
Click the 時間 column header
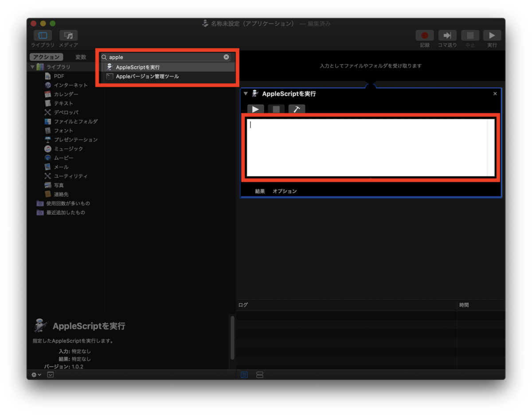tap(481, 305)
